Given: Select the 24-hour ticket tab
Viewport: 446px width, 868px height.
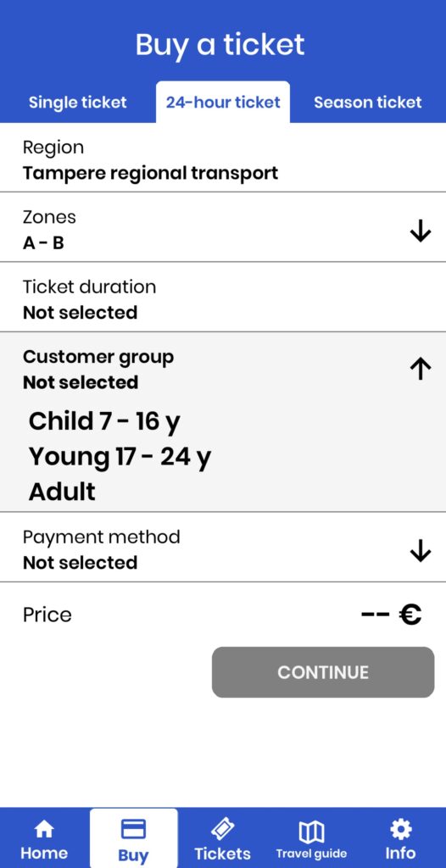Looking at the screenshot, I should coord(223,103).
